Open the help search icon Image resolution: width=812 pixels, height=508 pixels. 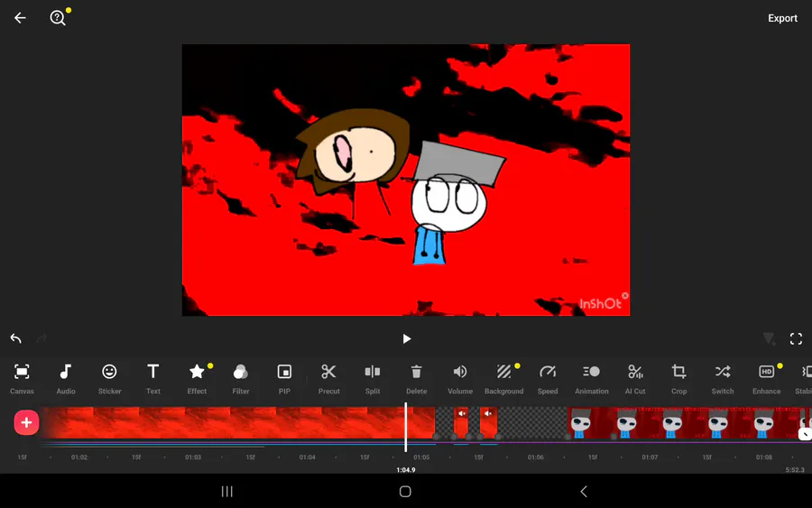[58, 18]
